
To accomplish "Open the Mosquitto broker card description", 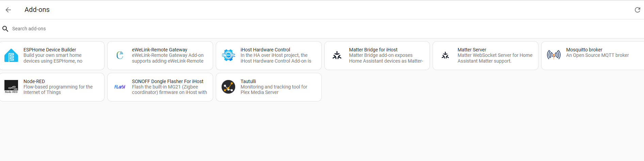I will coord(597,55).
